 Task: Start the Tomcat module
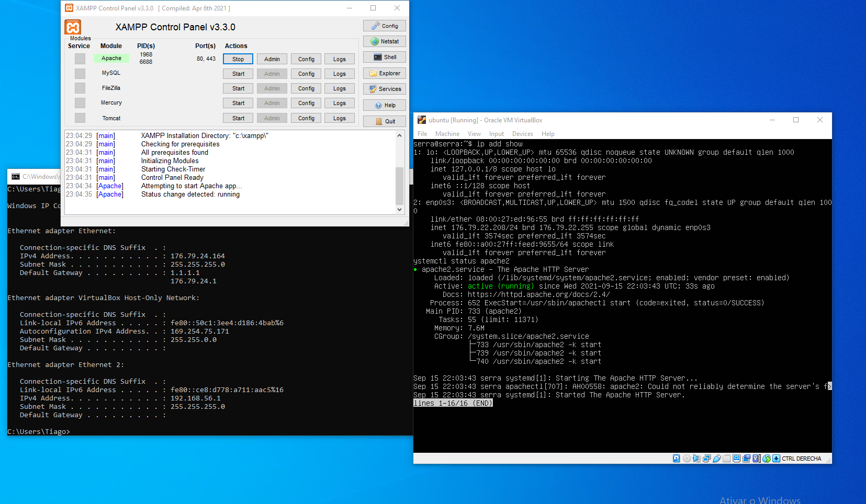238,118
